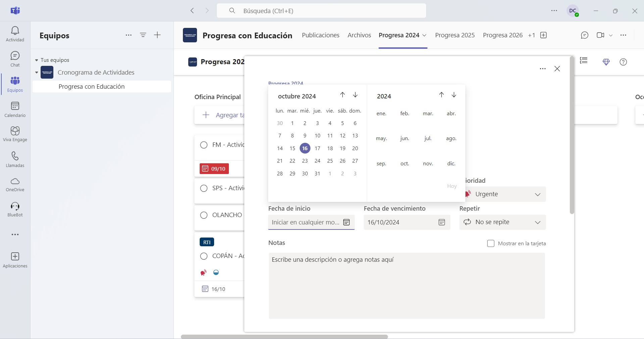The height and width of the screenshot is (339, 644).
Task: Click the 2024 year header
Action: coord(384,96)
